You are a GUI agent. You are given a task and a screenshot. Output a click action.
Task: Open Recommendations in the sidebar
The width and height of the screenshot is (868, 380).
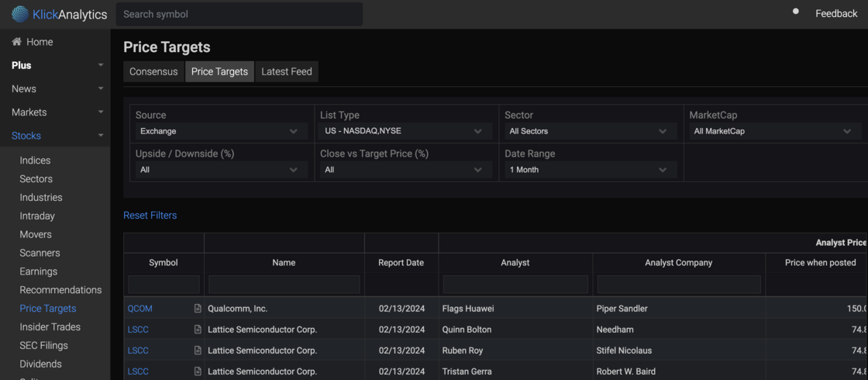pyautogui.click(x=61, y=290)
